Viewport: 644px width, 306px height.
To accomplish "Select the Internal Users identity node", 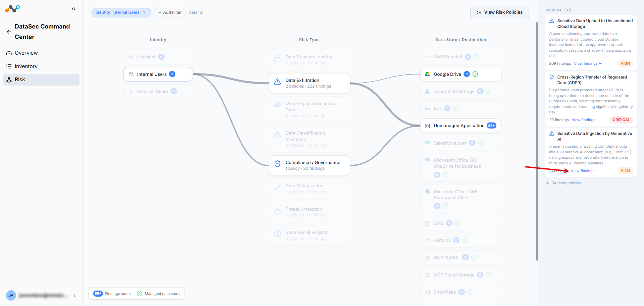I will (x=158, y=74).
